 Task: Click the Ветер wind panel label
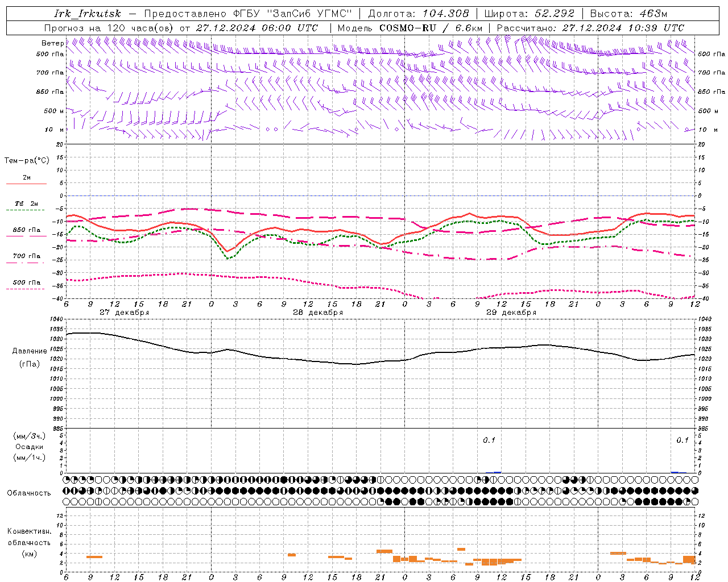[x=52, y=43]
